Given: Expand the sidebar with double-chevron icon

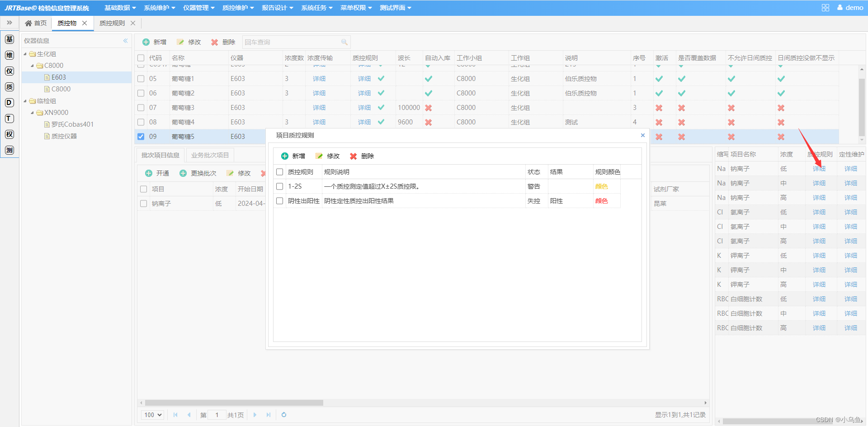Looking at the screenshot, I should [x=9, y=23].
